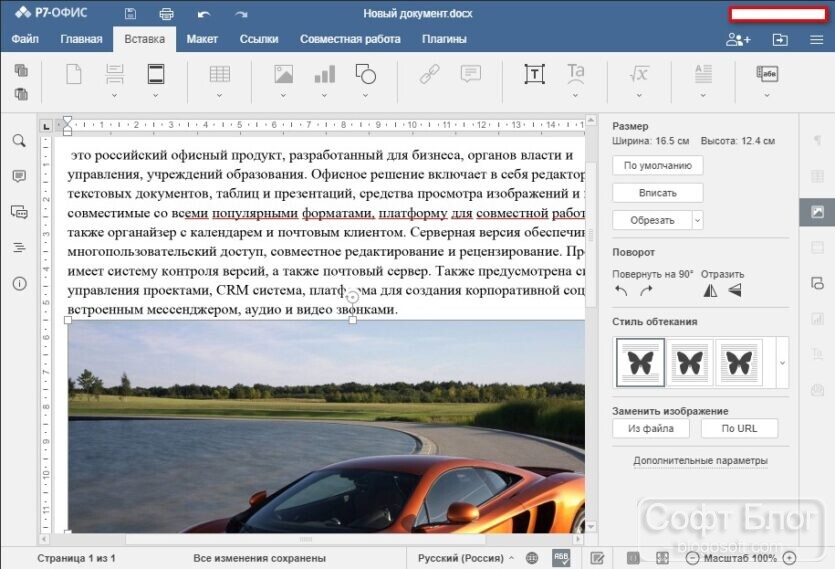The width and height of the screenshot is (835, 569).
Task: Switch to the Главная tab
Action: click(81, 39)
